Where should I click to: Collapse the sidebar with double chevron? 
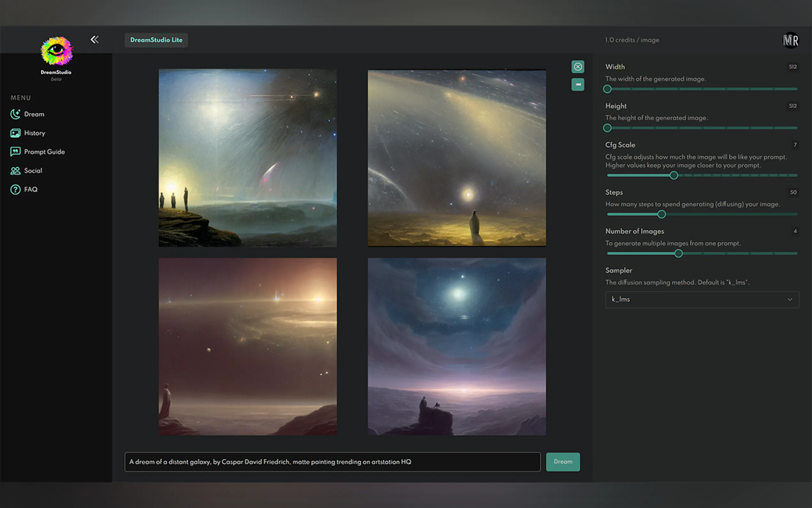click(95, 40)
